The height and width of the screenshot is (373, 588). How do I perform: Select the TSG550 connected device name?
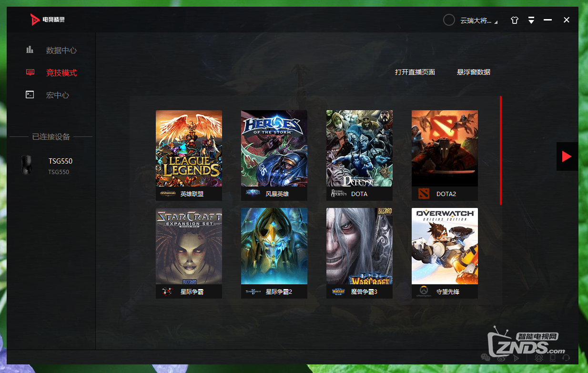pos(61,161)
